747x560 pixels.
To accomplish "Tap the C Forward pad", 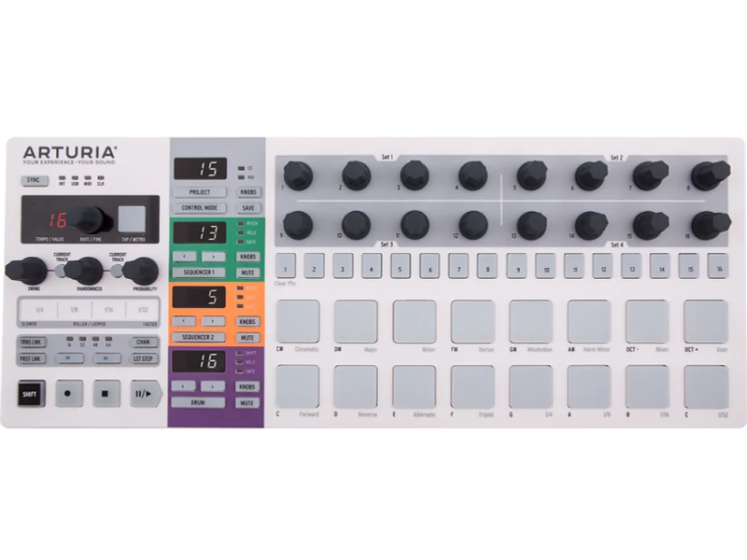I will click(x=297, y=386).
